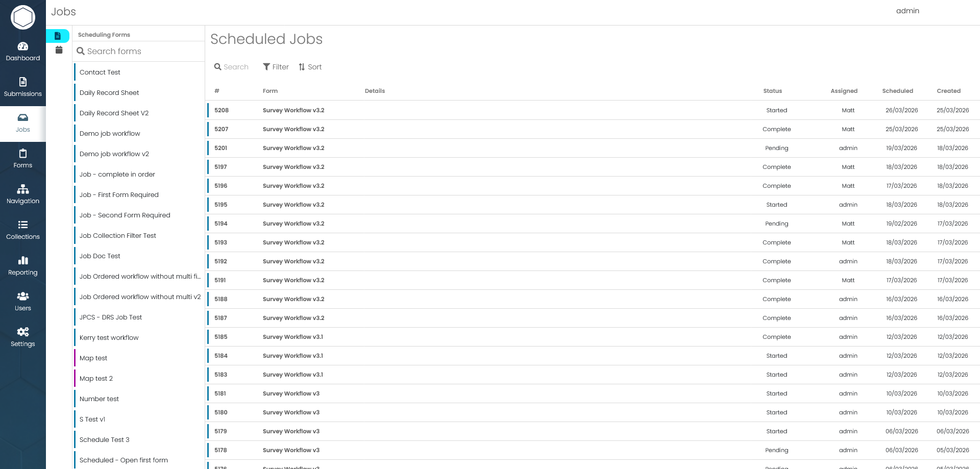Image resolution: width=980 pixels, height=469 pixels.
Task: Toggle the job search field open
Action: tap(231, 67)
